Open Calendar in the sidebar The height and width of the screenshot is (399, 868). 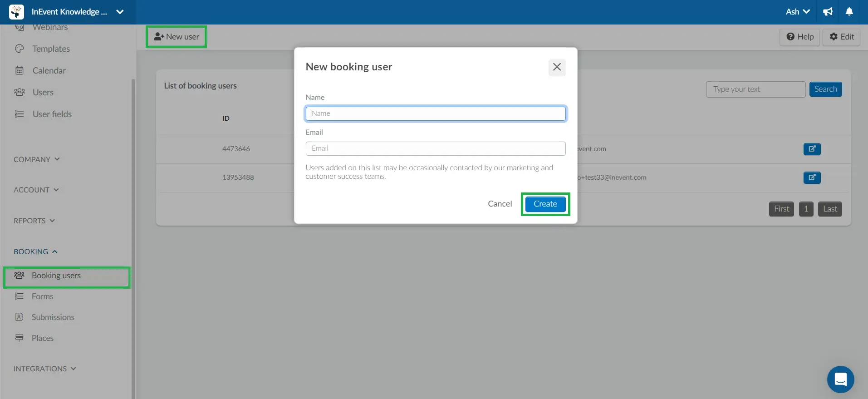coord(49,70)
